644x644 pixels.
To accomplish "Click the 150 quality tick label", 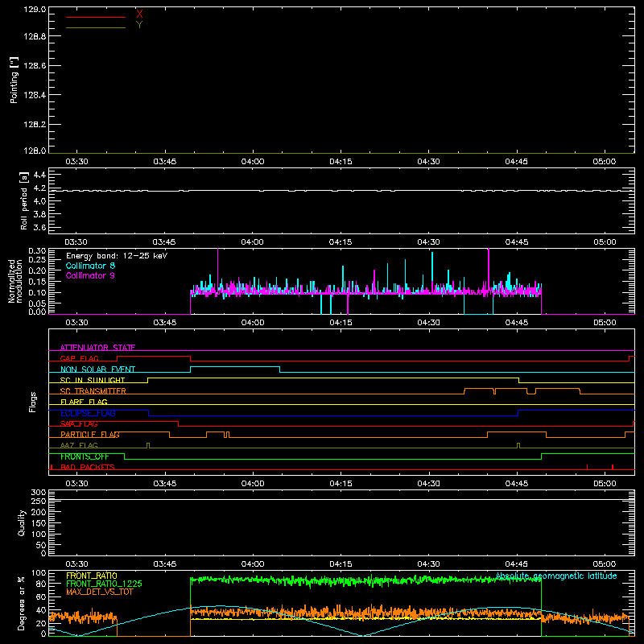I will (39, 523).
